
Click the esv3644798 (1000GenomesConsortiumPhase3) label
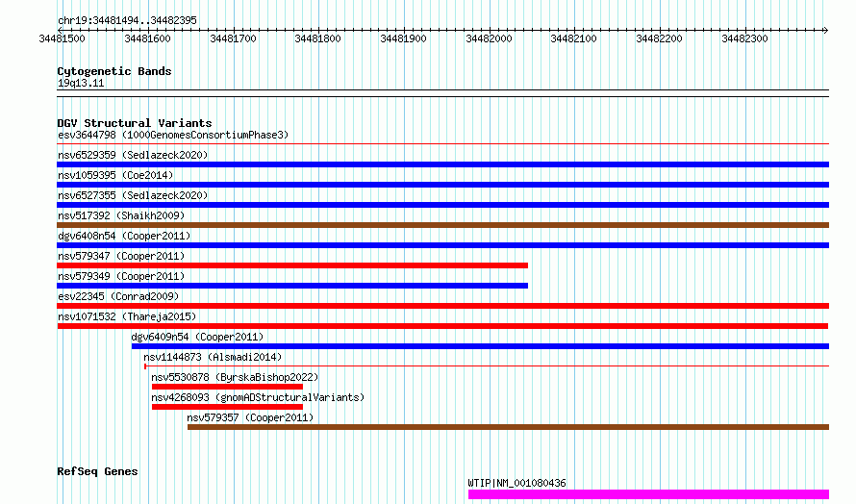pos(173,135)
